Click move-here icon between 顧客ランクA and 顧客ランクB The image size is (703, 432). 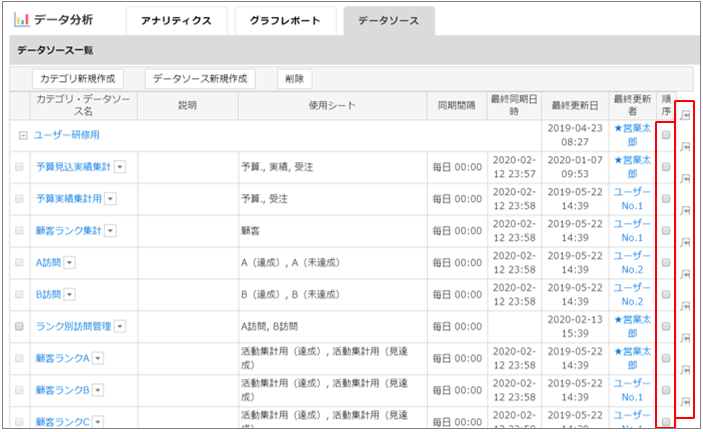[685, 369]
